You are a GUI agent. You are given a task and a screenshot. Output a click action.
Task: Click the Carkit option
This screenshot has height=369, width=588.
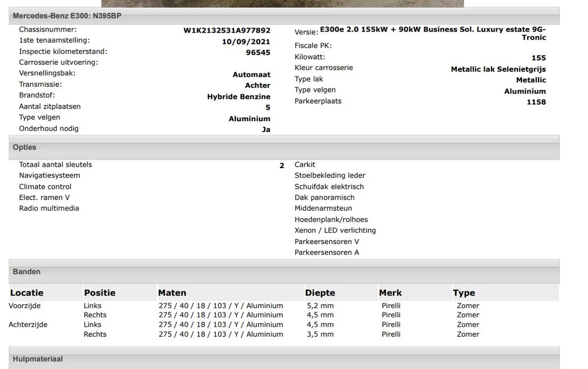pos(304,165)
